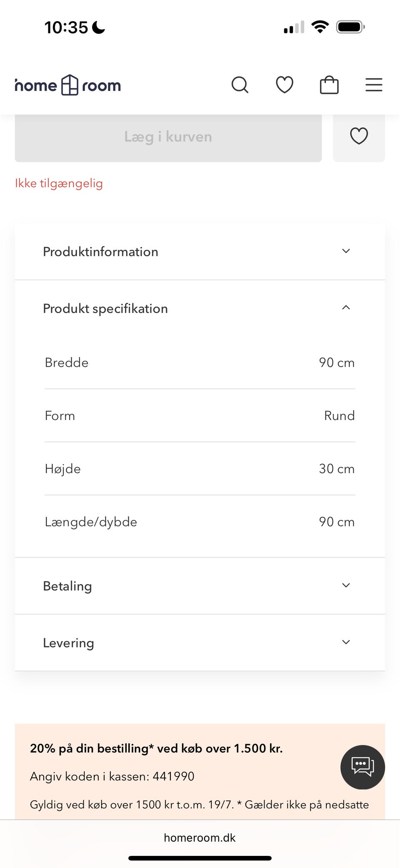Screen dimensions: 400x868
Task: Click the Levering chevron arrow
Action: (346, 642)
